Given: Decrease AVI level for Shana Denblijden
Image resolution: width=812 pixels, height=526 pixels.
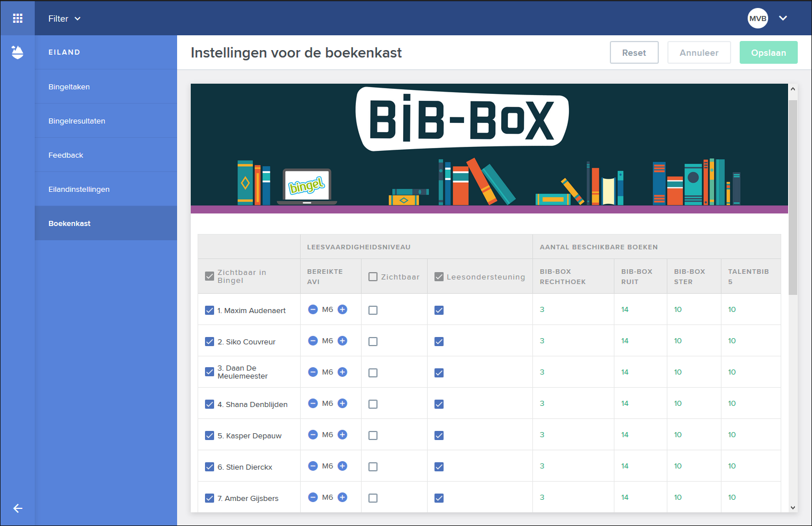Looking at the screenshot, I should click(313, 404).
